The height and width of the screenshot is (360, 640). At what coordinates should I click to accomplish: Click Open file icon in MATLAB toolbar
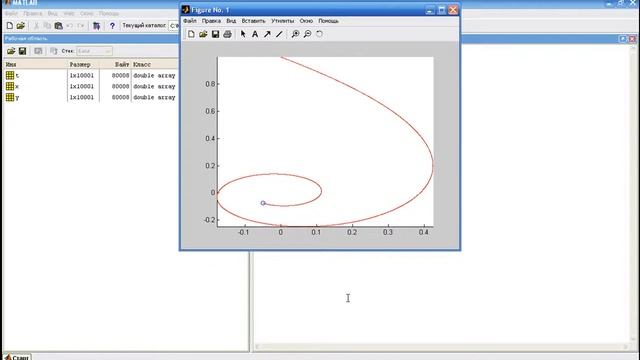pyautogui.click(x=21, y=26)
